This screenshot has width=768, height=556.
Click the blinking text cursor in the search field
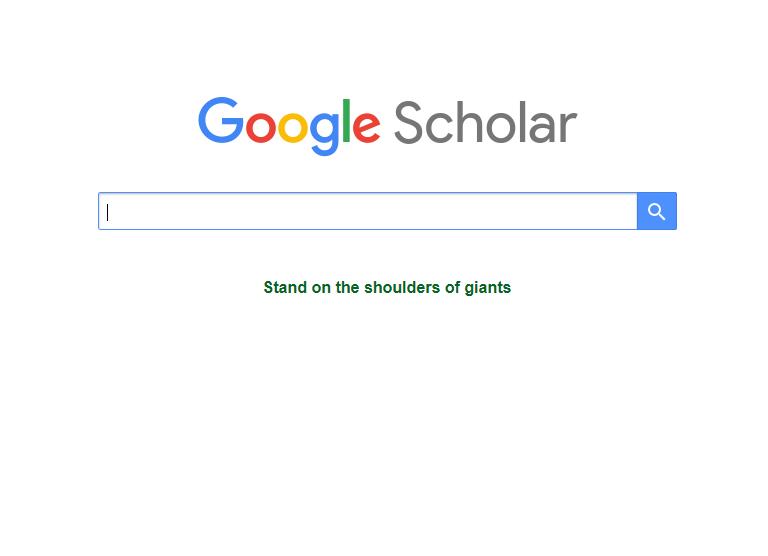pyautogui.click(x=107, y=212)
